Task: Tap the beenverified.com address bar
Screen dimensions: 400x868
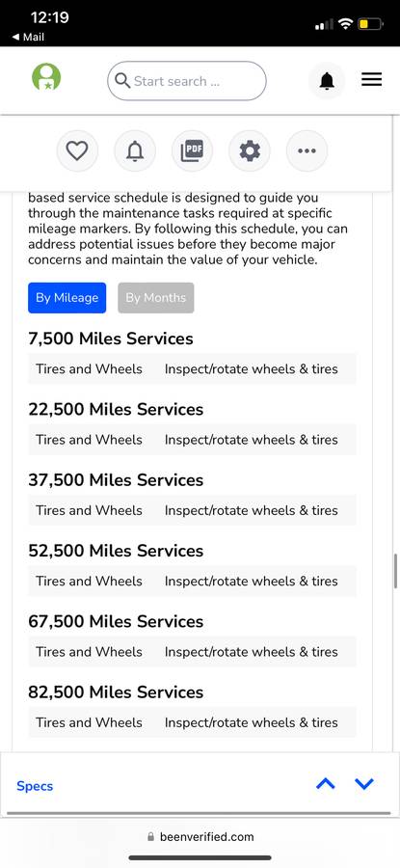Action: [x=200, y=836]
